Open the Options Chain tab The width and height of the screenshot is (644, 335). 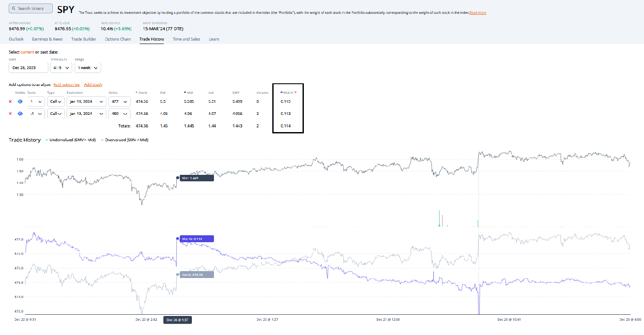point(118,39)
